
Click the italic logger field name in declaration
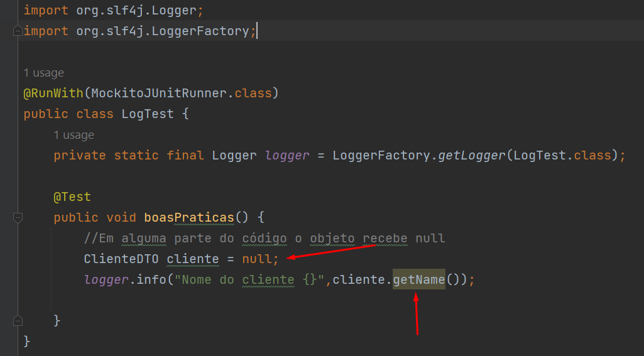287,155
